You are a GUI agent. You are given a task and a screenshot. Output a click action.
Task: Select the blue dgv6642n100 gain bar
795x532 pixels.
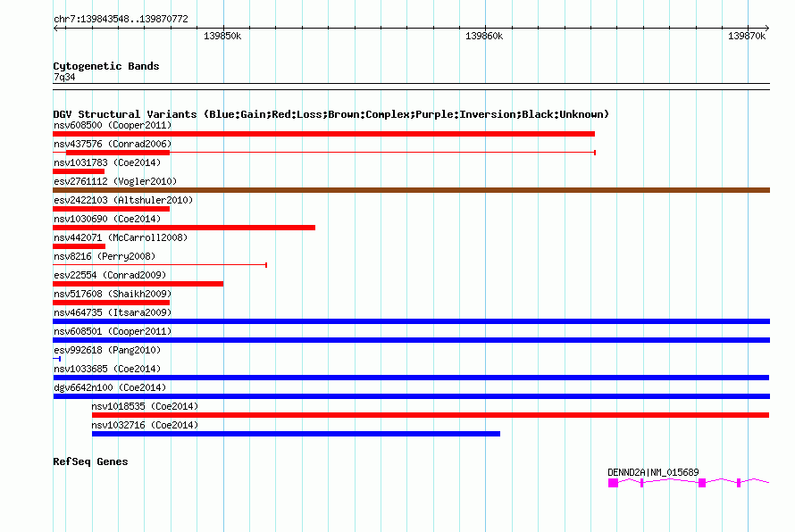coord(412,396)
